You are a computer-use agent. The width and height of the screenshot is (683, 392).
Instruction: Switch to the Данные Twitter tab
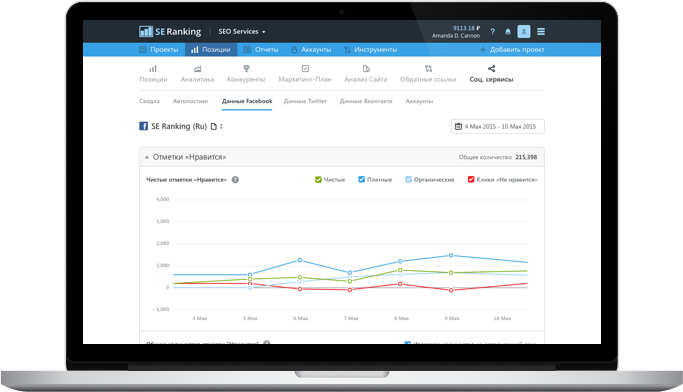point(305,101)
